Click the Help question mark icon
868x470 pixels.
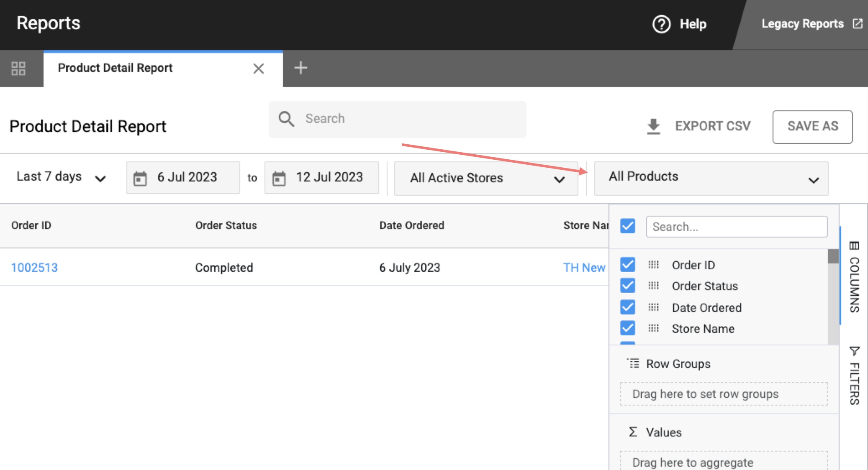(661, 24)
